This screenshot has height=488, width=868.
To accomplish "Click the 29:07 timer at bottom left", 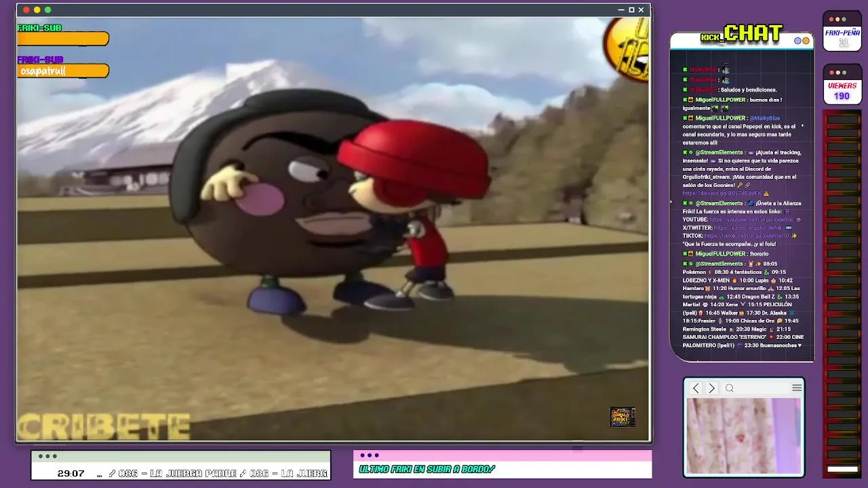I will pos(71,473).
